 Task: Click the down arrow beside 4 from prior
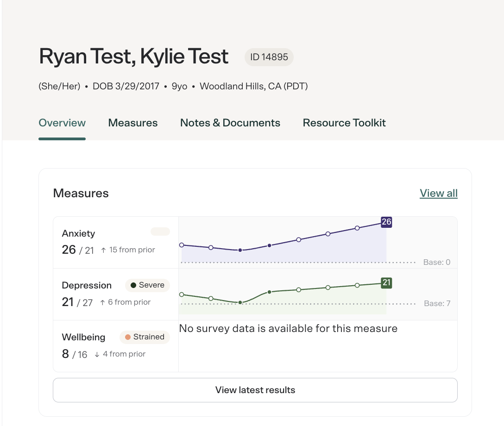click(x=97, y=354)
